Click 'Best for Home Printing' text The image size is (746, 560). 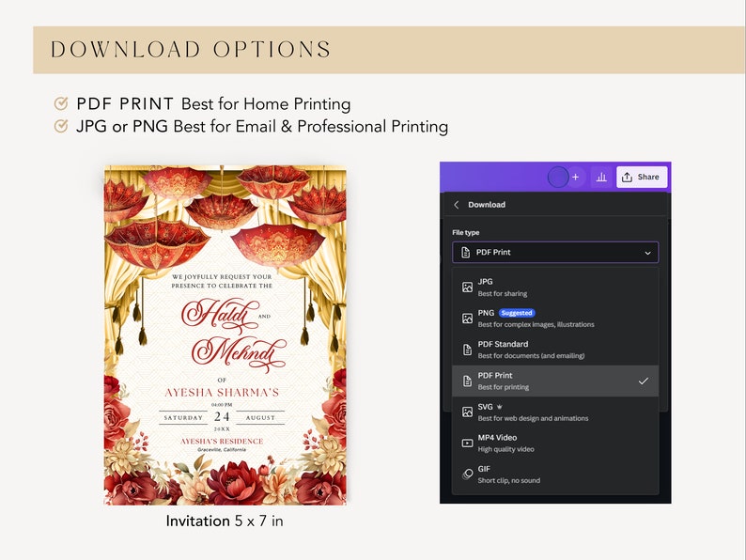tap(266, 103)
